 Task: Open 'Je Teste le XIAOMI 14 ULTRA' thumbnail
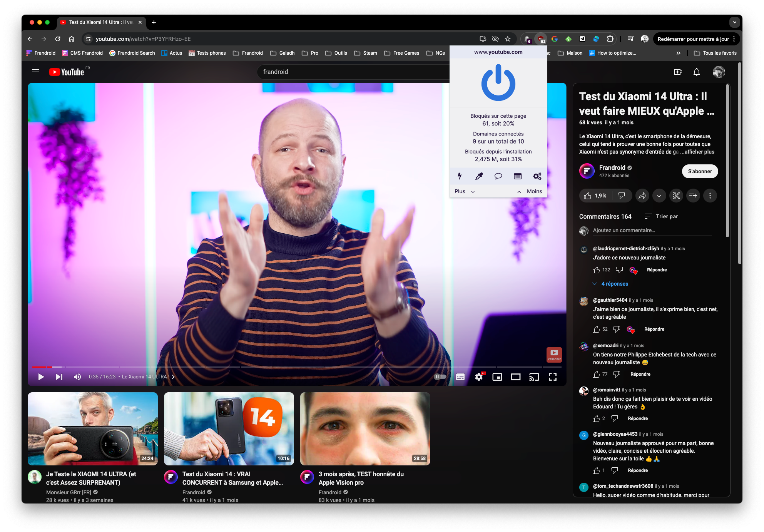point(93,428)
